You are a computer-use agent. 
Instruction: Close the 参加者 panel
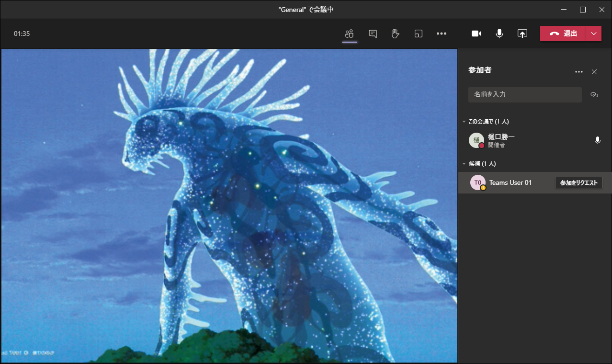point(594,72)
